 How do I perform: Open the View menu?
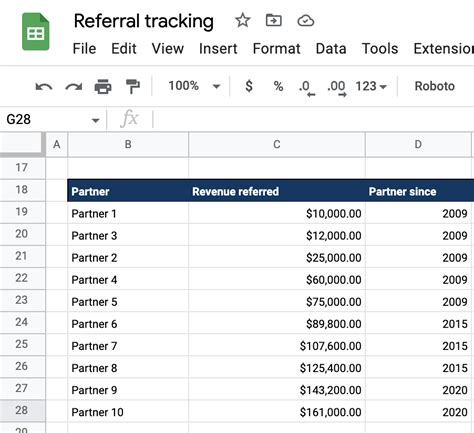tap(168, 49)
